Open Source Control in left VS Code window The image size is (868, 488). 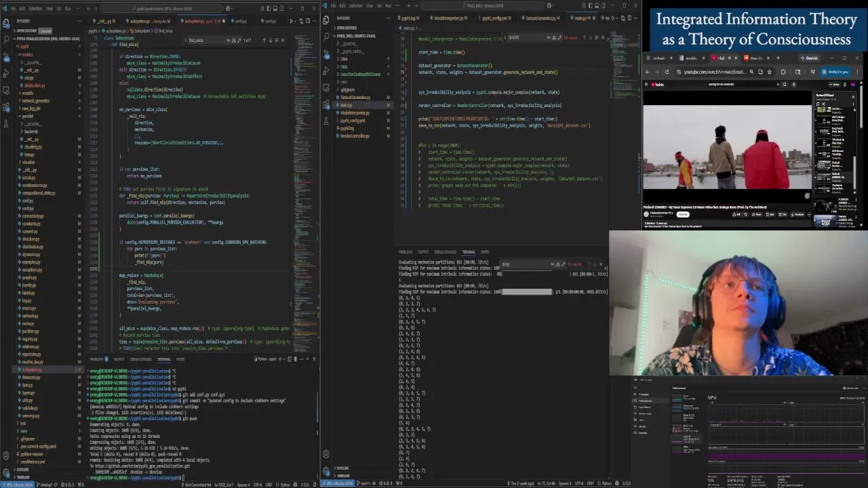[6, 56]
